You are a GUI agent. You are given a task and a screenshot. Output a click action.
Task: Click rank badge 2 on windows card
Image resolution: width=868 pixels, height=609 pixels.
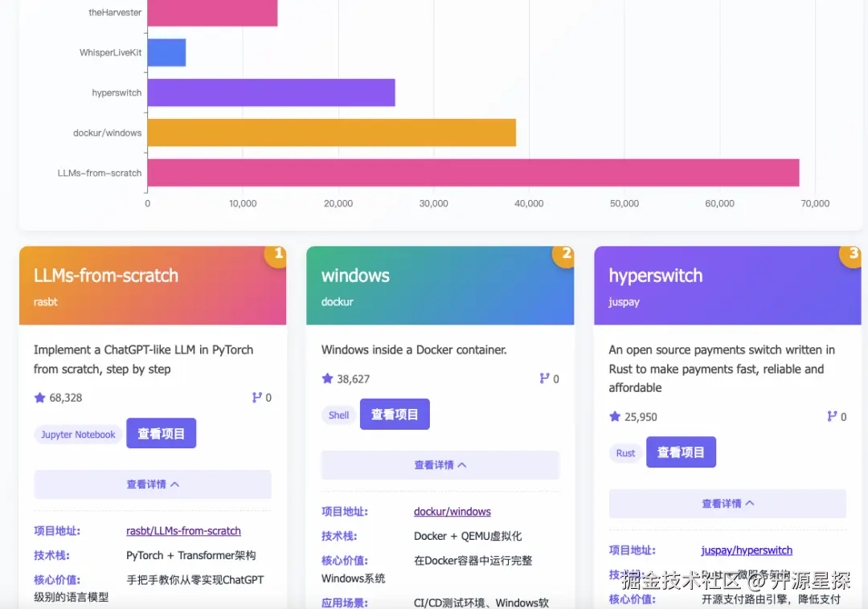pos(565,255)
